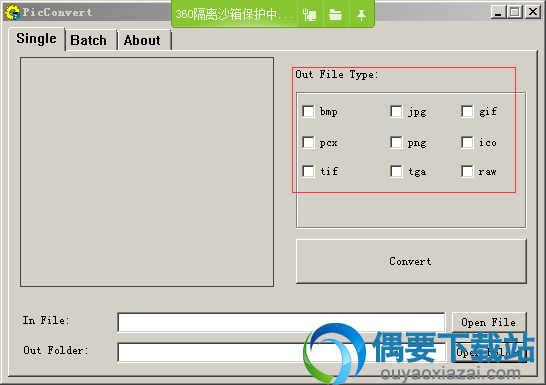Open the sandbox folder icon in green bar
Viewport: 546px width, 385px height.
(x=335, y=15)
